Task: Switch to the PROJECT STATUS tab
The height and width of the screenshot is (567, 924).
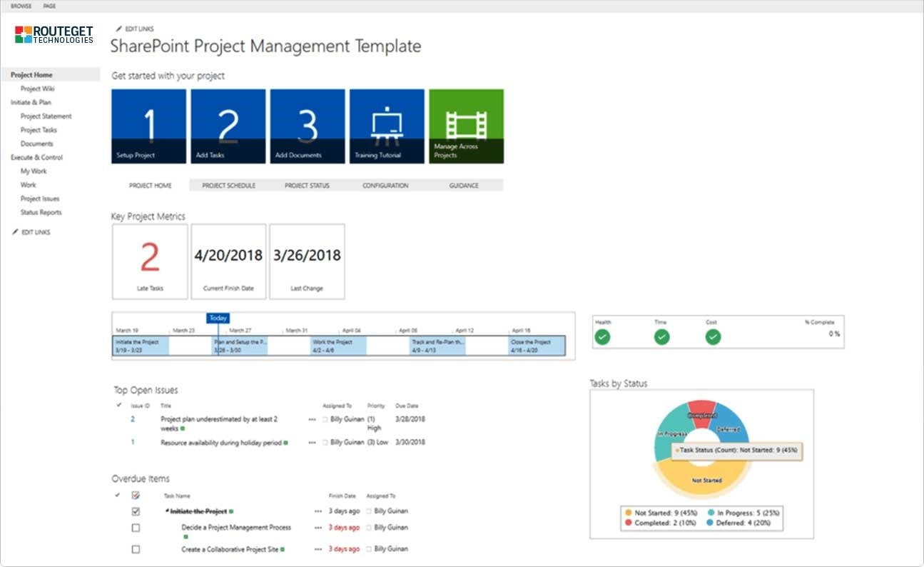Action: [307, 186]
